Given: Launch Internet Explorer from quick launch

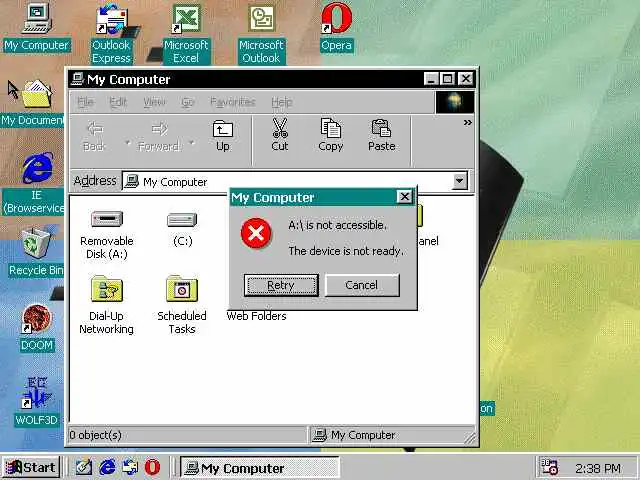Looking at the screenshot, I should click(x=107, y=467).
